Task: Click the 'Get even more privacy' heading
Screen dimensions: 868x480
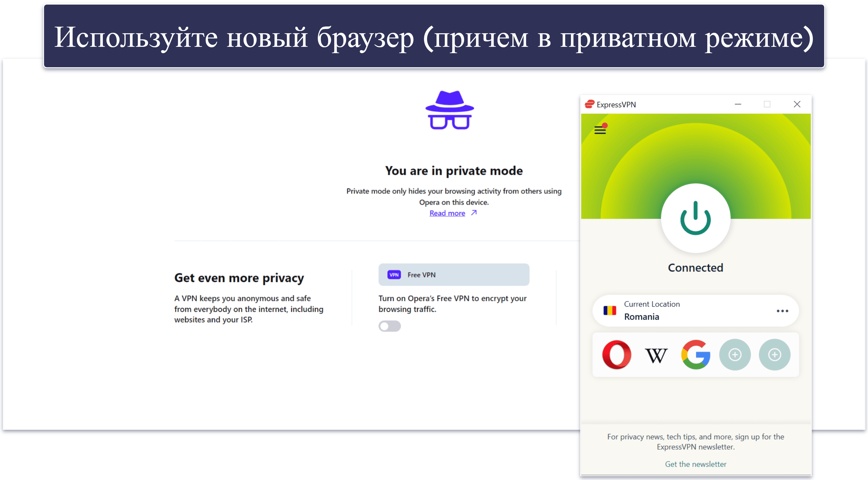Action: pos(239,278)
